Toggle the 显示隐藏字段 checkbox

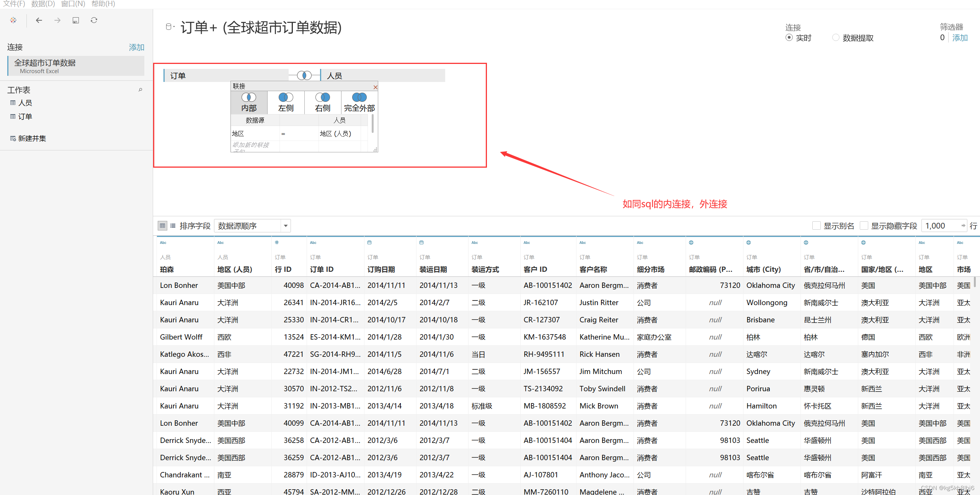(864, 226)
